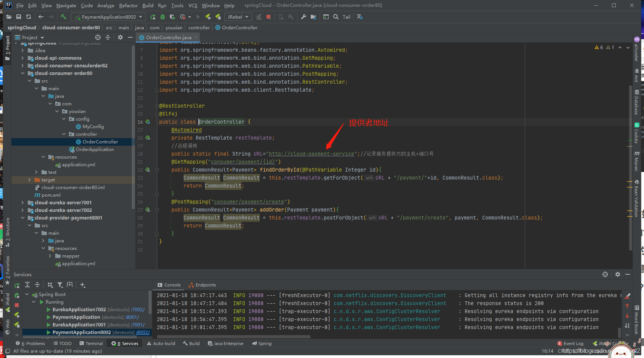Click Save All in the toolbar

[18, 17]
